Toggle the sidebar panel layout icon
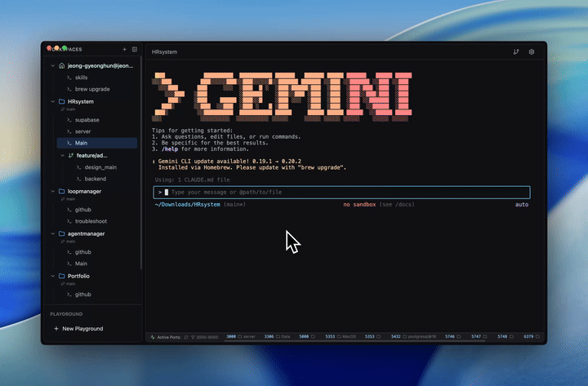588x386 pixels. tap(135, 49)
